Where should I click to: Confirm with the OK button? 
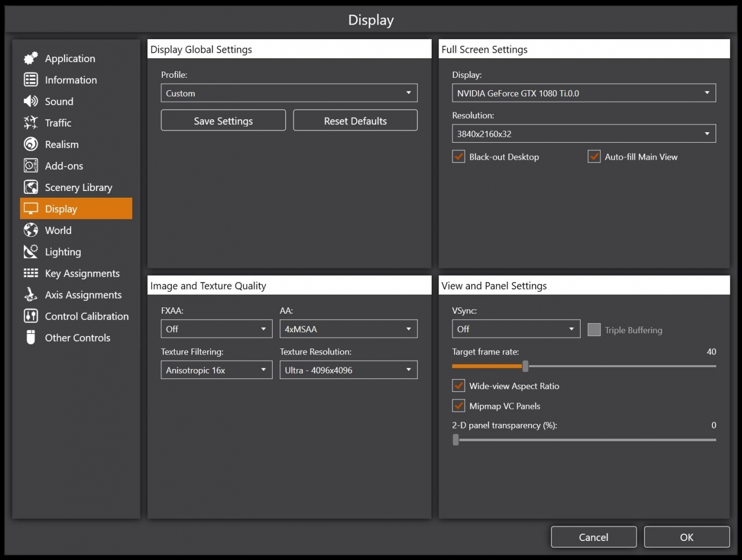coord(687,537)
